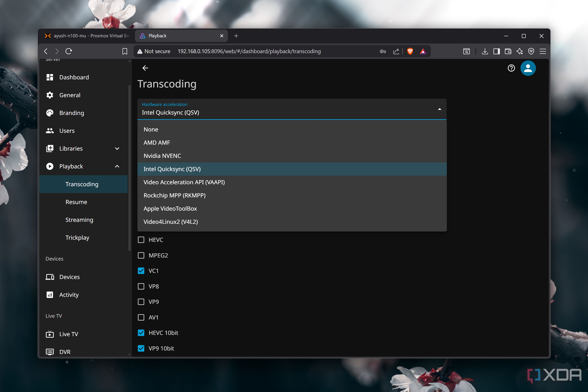
Task: Open Devices icon in sidebar
Action: coord(50,277)
